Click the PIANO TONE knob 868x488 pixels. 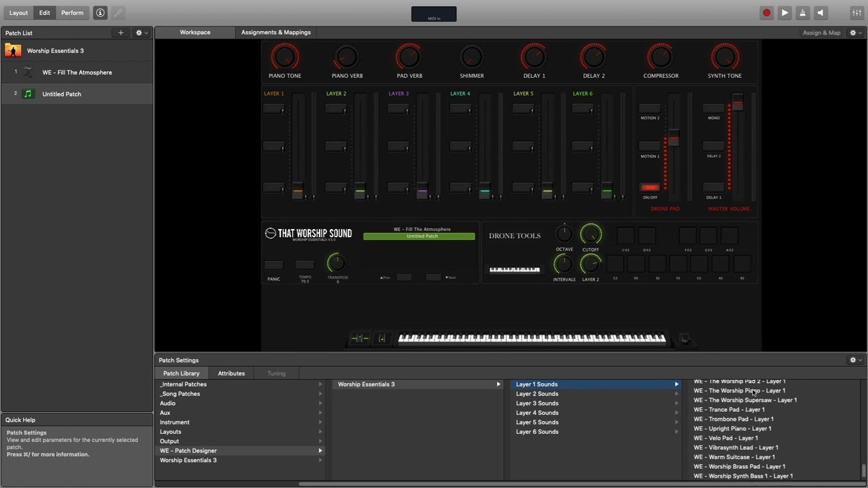coord(285,57)
